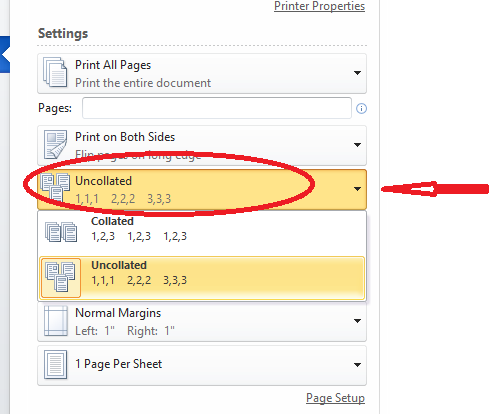Open the Page Setup link
The image size is (503, 415).
tap(335, 398)
